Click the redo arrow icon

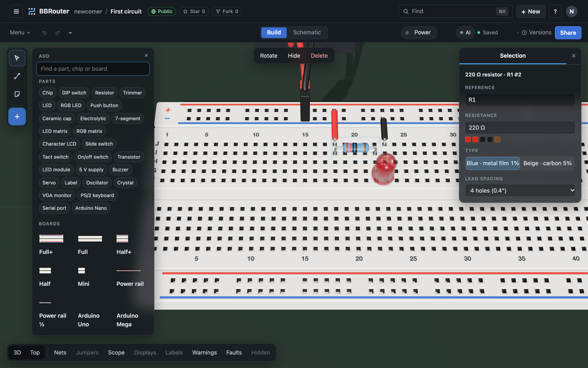click(58, 33)
